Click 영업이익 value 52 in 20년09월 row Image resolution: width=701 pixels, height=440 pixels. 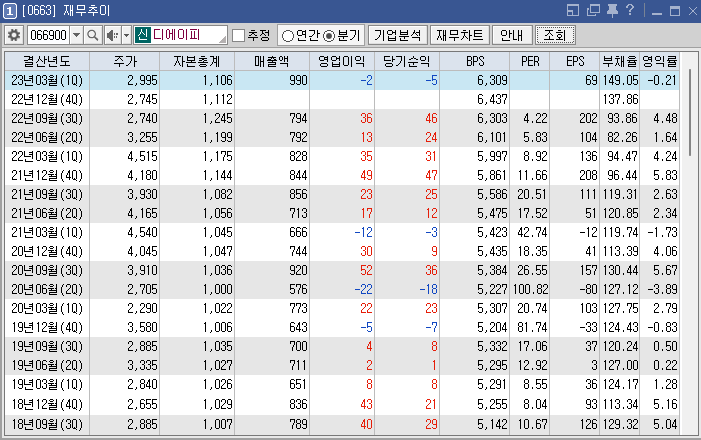[366, 270]
